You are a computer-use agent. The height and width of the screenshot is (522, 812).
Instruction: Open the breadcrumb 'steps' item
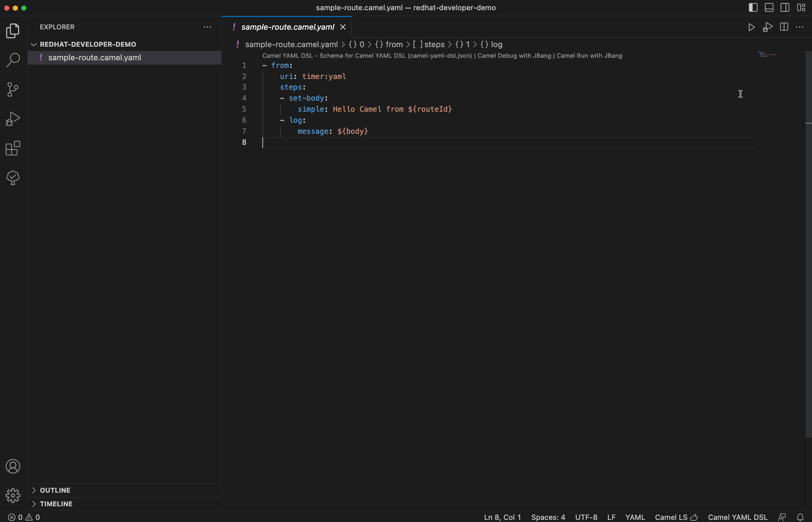click(429, 45)
